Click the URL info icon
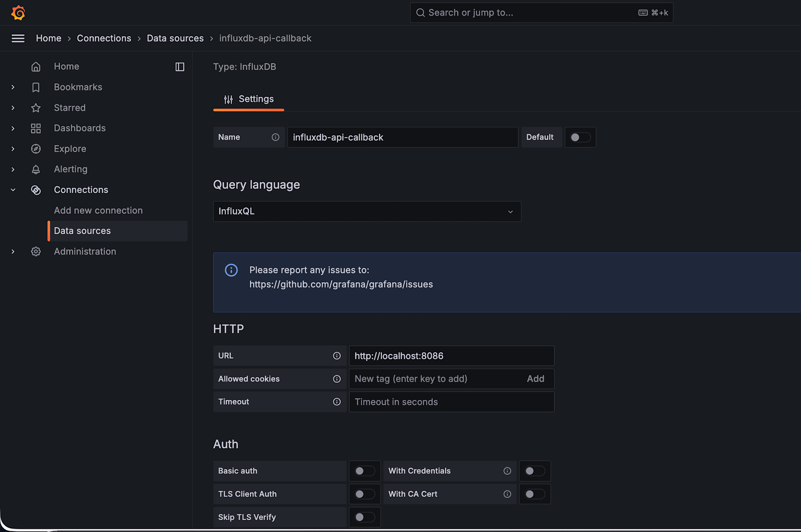Image resolution: width=801 pixels, height=532 pixels. pyautogui.click(x=337, y=356)
